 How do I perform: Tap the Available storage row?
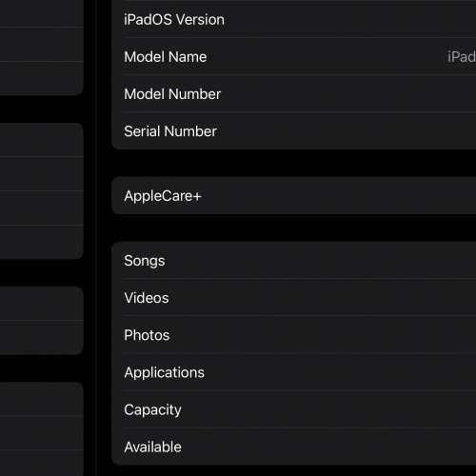(294, 446)
